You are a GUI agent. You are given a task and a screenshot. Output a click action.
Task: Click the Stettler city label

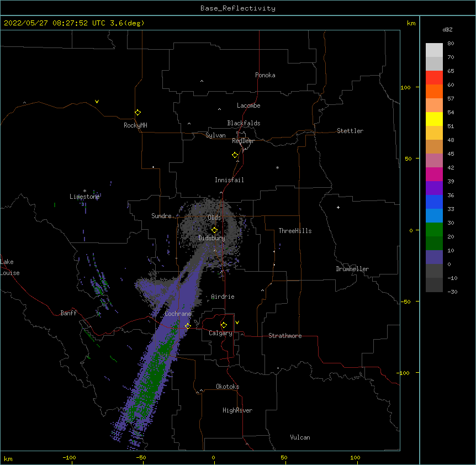point(350,131)
